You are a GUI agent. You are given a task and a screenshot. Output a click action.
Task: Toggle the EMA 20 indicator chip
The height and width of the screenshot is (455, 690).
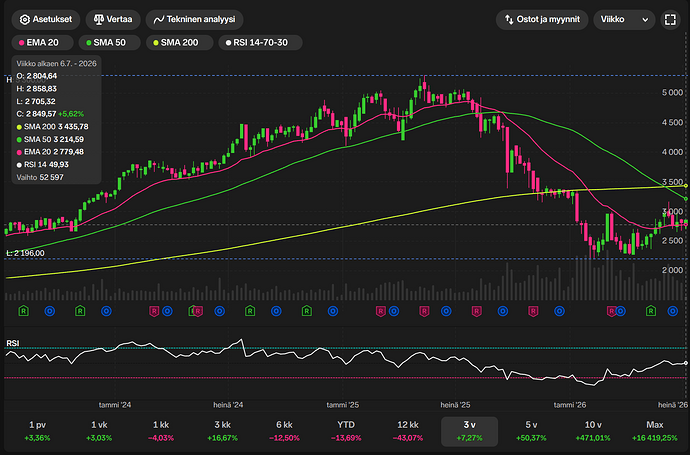point(42,43)
